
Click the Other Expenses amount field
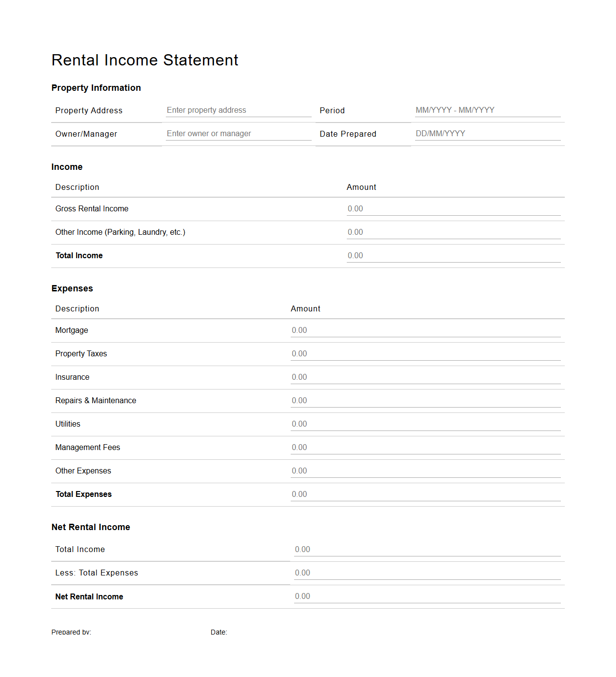pos(426,471)
